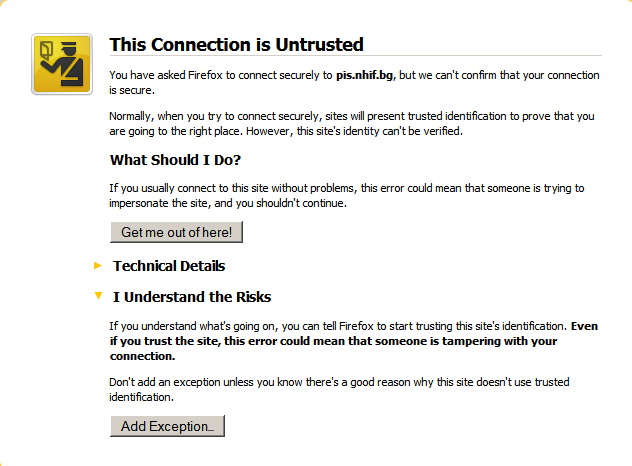
Task: Click the words this site's identity can't be verified
Action: click(x=380, y=131)
